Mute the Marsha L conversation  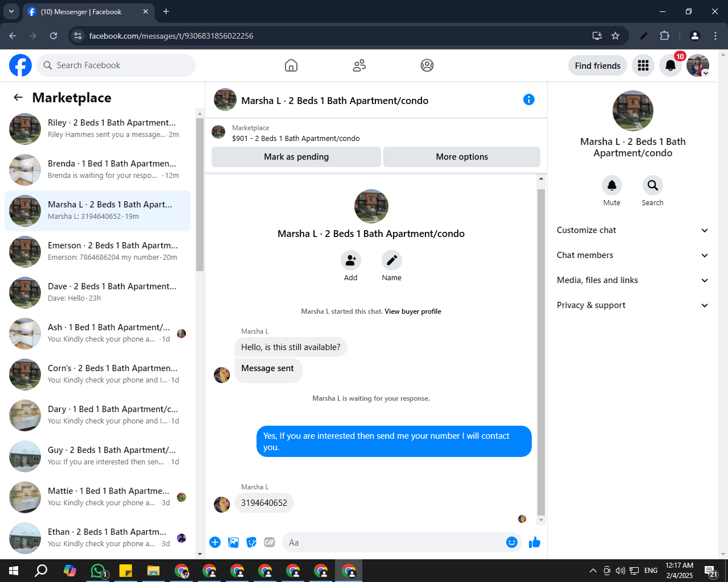[x=612, y=185]
